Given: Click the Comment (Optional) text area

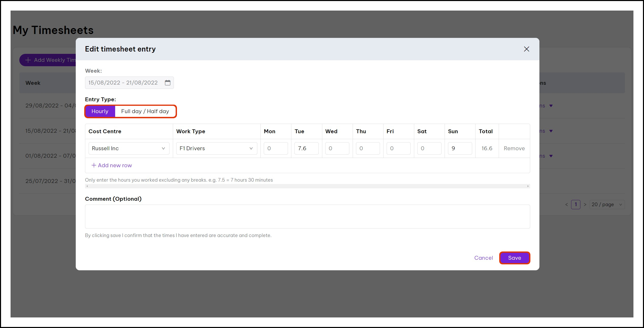Looking at the screenshot, I should tap(307, 216).
